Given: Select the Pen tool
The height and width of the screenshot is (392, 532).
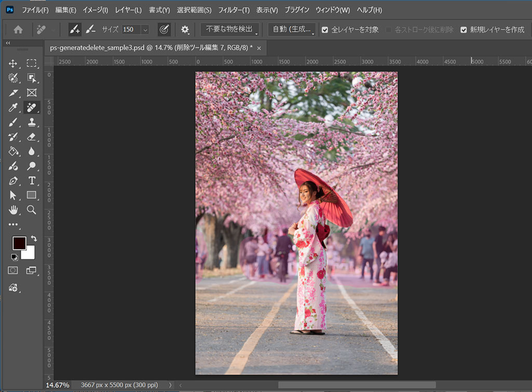Looking at the screenshot, I should pyautogui.click(x=13, y=181).
